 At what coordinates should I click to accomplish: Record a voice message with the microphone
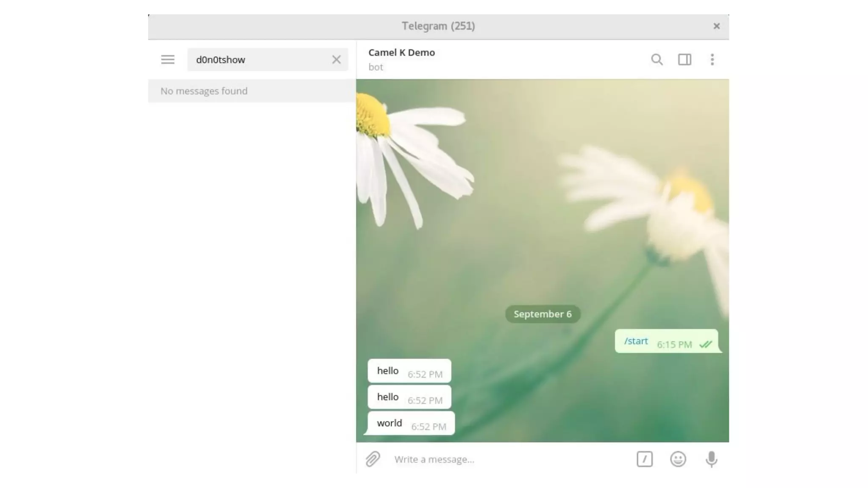pyautogui.click(x=711, y=459)
